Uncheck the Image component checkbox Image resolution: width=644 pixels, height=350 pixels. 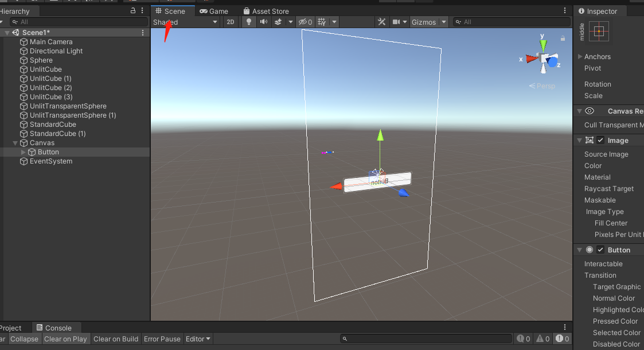[x=600, y=141]
